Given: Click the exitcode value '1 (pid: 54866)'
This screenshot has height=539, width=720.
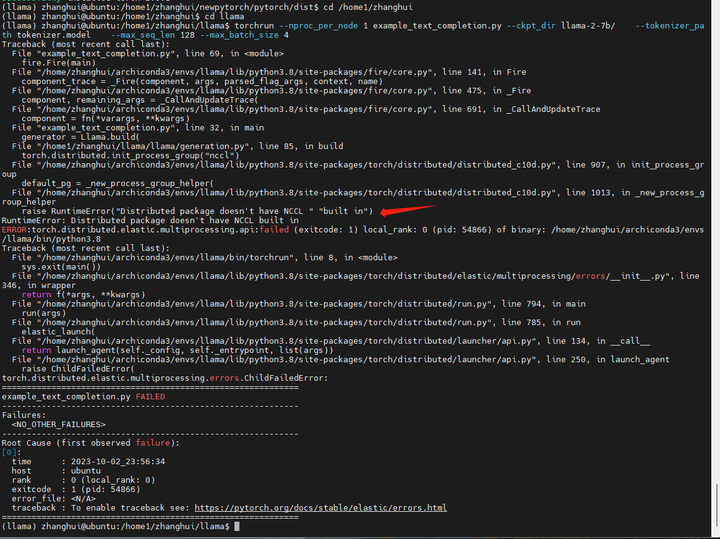Looking at the screenshot, I should pyautogui.click(x=106, y=489).
